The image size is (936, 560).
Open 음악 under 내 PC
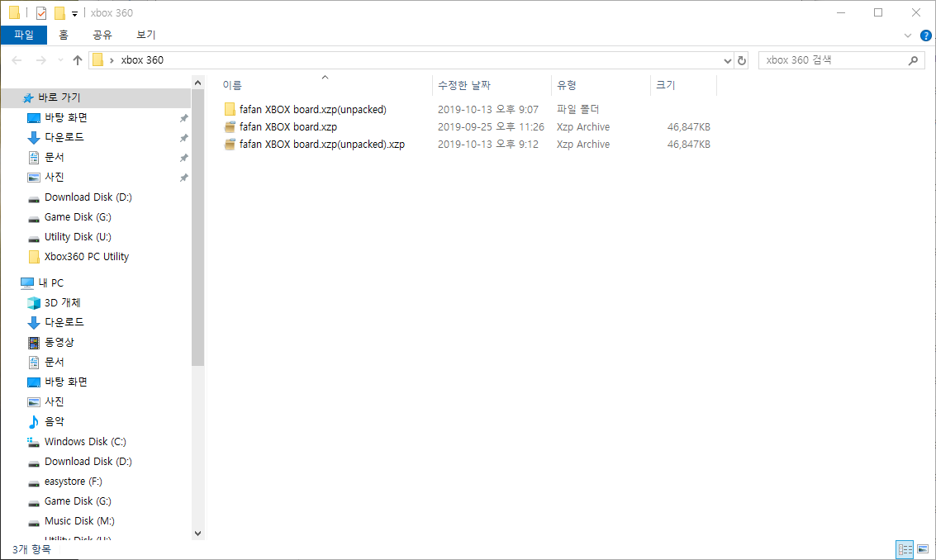point(55,421)
